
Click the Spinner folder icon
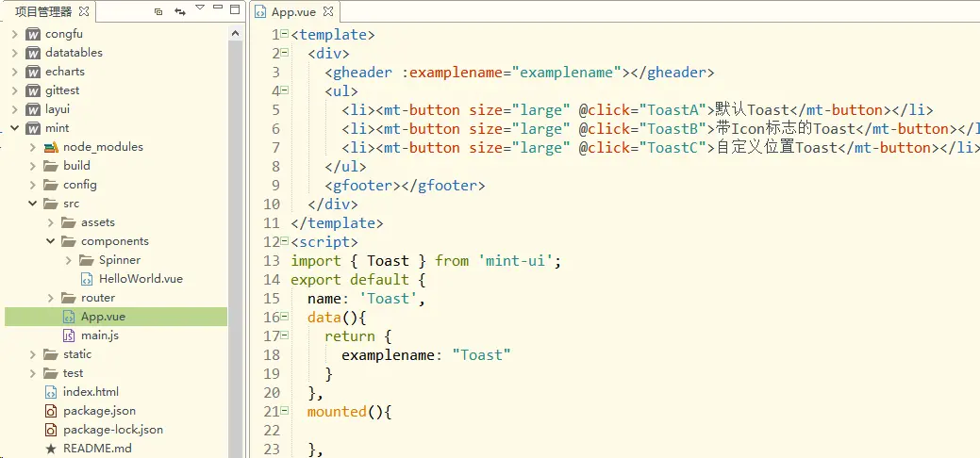click(87, 259)
